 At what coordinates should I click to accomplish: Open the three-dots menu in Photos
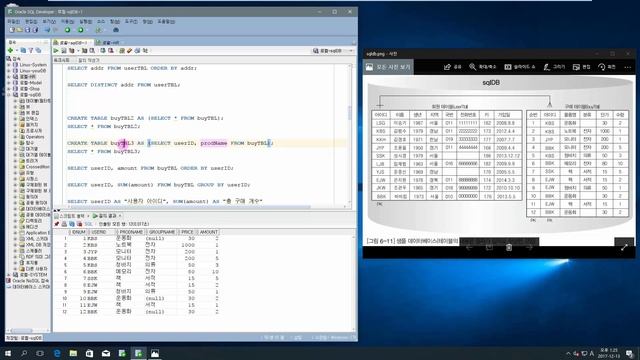click(628, 67)
